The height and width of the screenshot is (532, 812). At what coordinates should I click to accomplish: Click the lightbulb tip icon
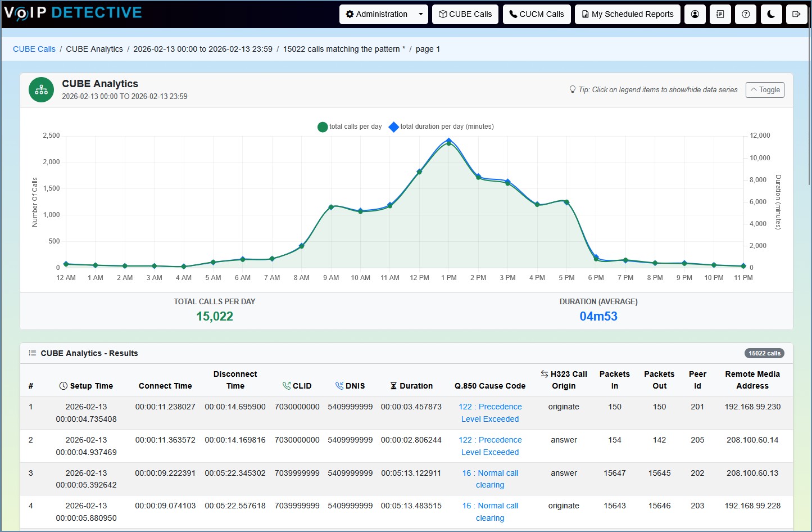[x=573, y=89]
